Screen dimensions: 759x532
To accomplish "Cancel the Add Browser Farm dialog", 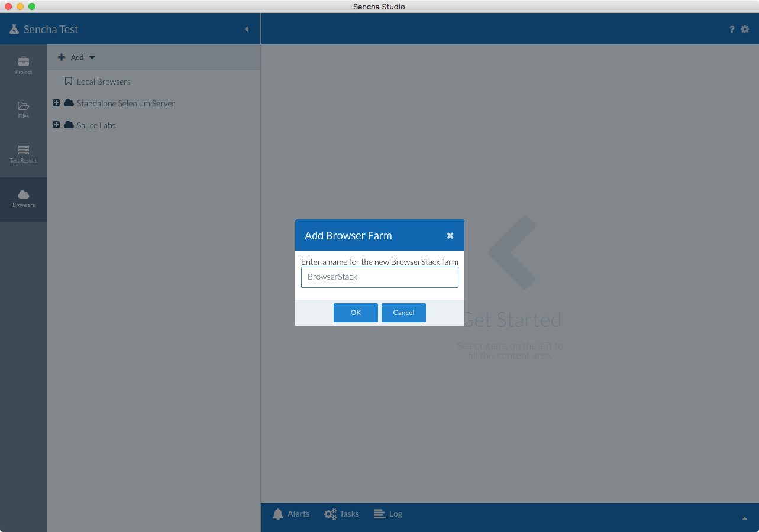I will click(403, 312).
